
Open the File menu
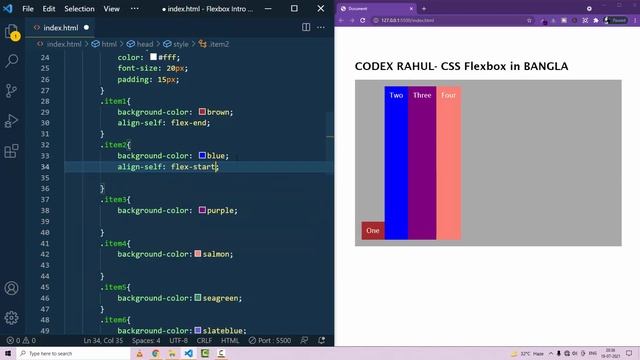(28, 9)
